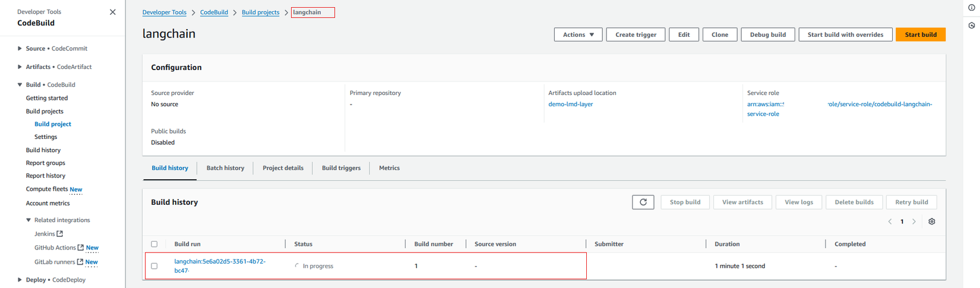Open the Build triggers tab
980x288 pixels.
point(341,168)
